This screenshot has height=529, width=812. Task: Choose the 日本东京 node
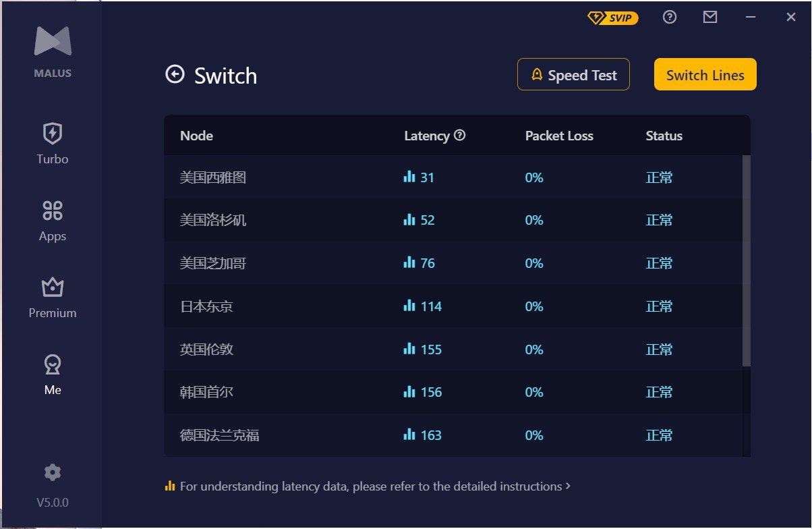tap(206, 306)
